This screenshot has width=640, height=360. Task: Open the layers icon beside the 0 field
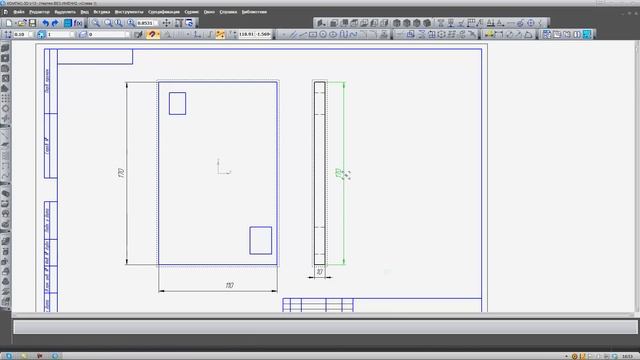[82, 35]
